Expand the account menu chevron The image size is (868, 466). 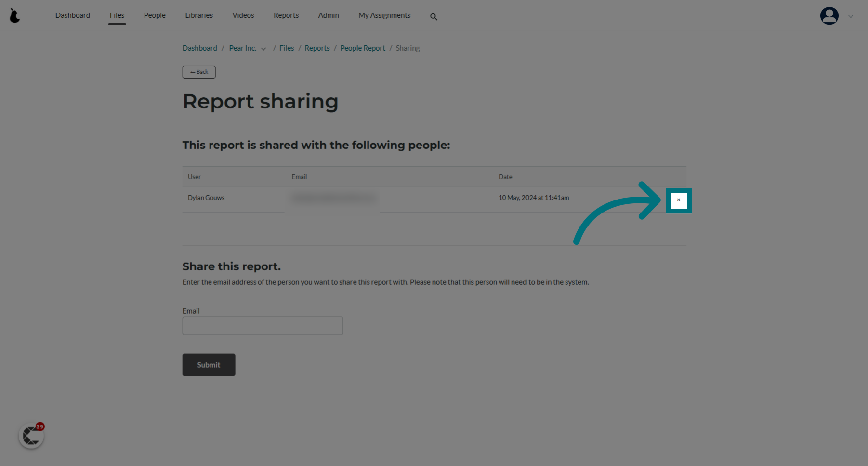(851, 16)
